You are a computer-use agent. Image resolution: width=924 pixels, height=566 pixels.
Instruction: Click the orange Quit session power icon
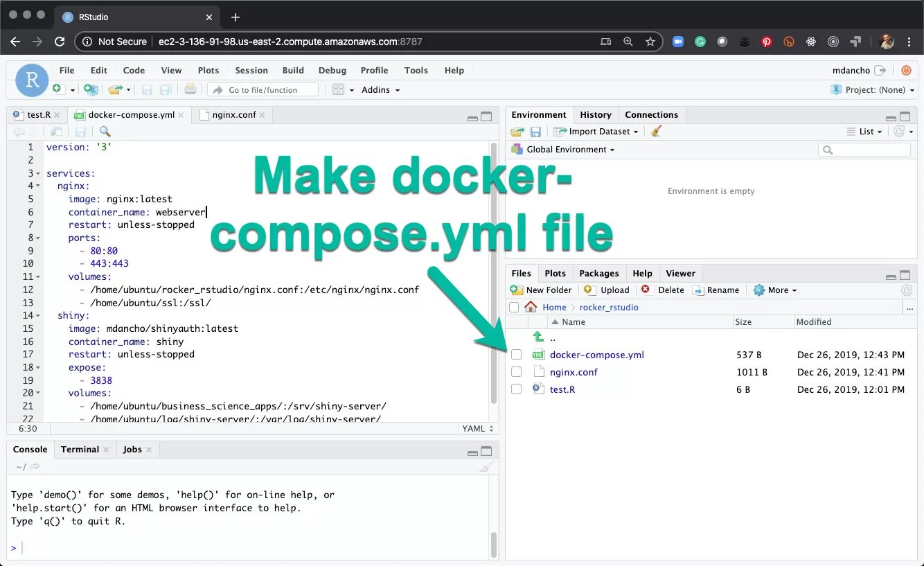point(907,70)
